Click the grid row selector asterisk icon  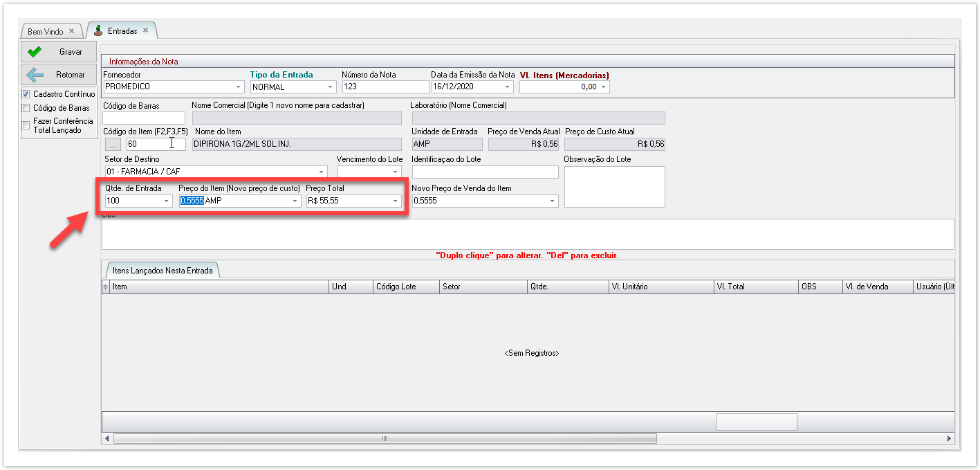click(x=106, y=287)
